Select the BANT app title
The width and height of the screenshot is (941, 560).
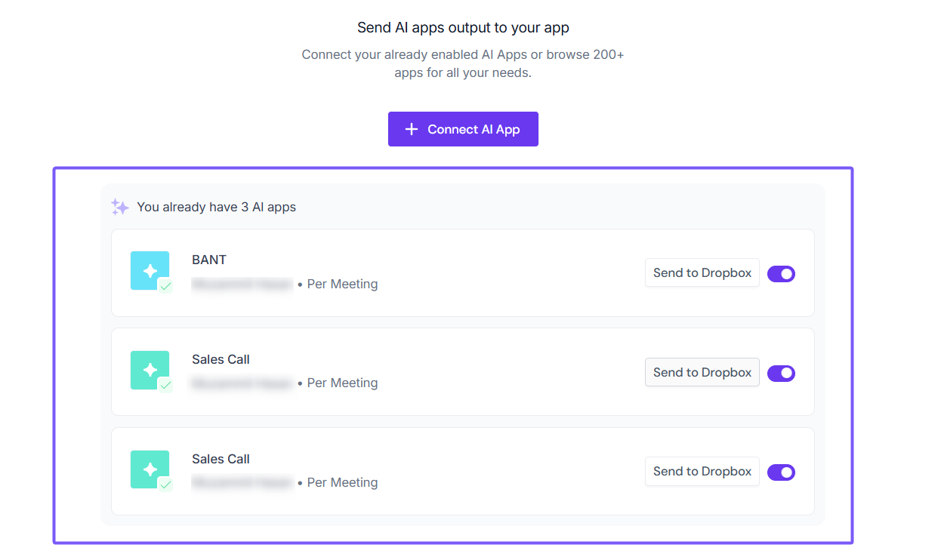pos(209,260)
